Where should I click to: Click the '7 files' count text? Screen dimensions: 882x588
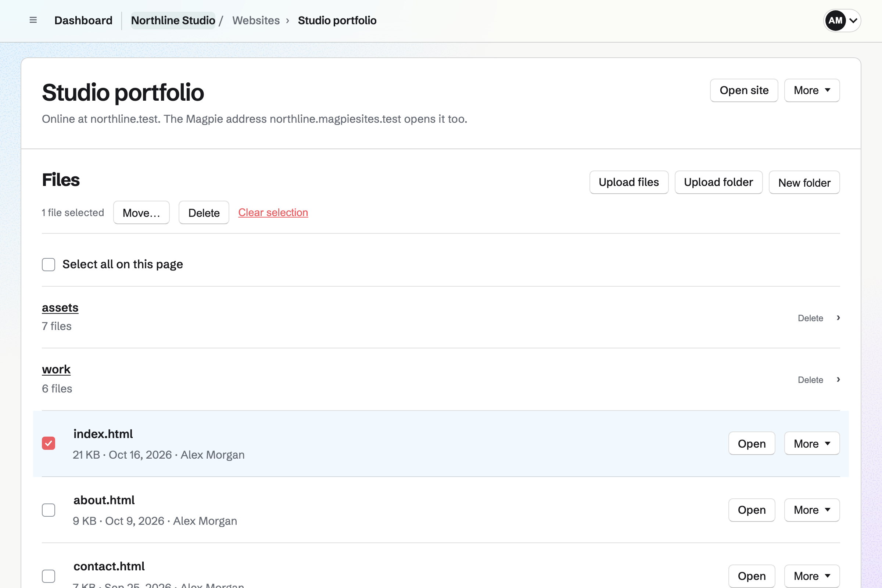pos(57,326)
